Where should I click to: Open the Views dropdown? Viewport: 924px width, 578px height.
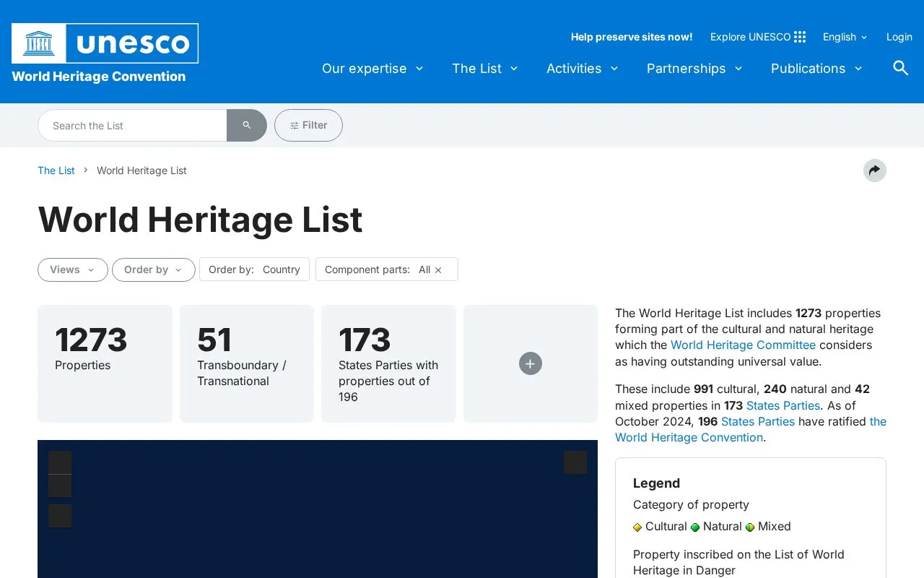[73, 269]
